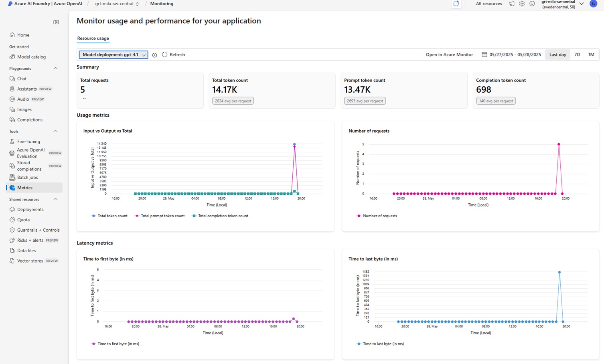This screenshot has height=364, width=604.
Task: Click the Home icon in sidebar
Action: tap(12, 35)
